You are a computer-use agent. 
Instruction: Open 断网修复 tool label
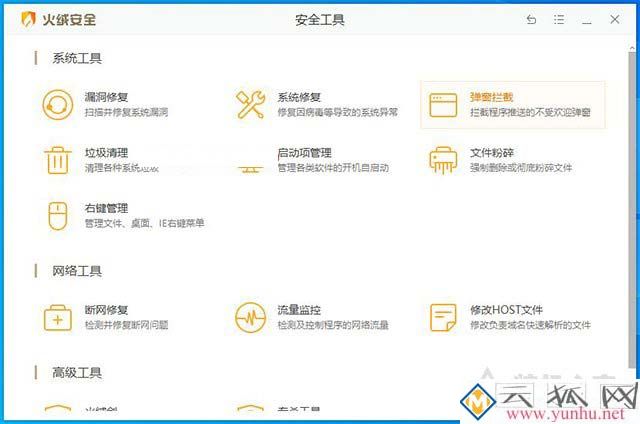(x=106, y=310)
